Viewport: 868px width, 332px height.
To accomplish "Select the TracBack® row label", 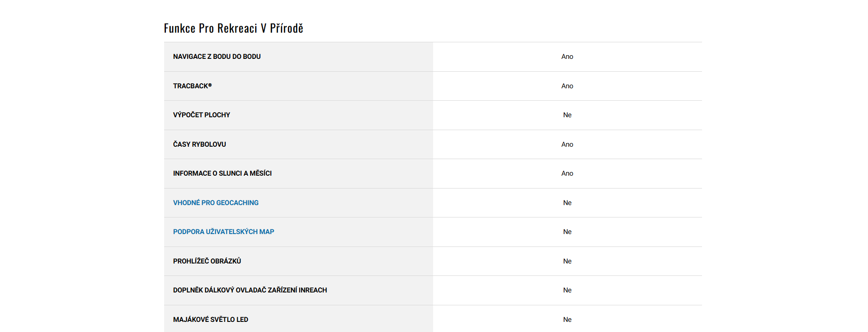I will [x=192, y=86].
